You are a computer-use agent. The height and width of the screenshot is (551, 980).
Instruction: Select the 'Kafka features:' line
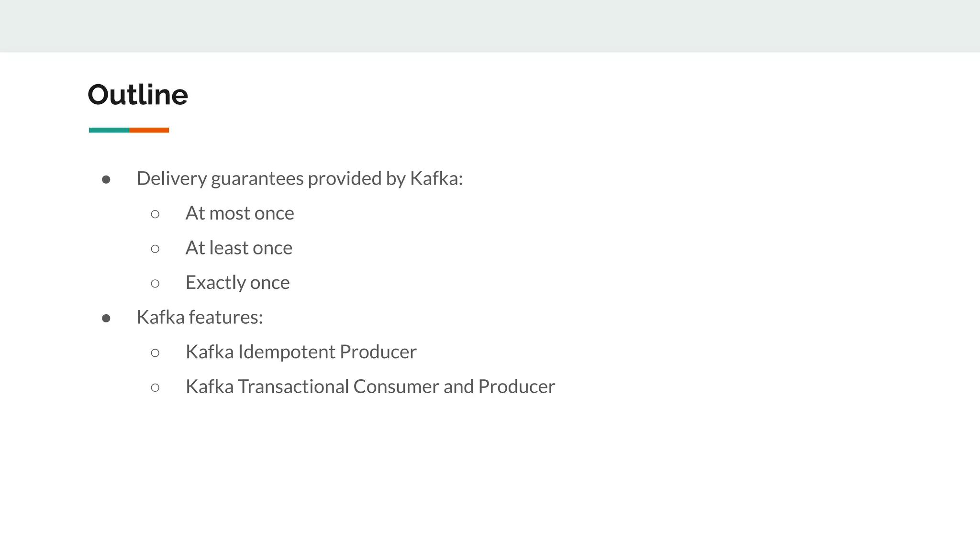pos(200,317)
